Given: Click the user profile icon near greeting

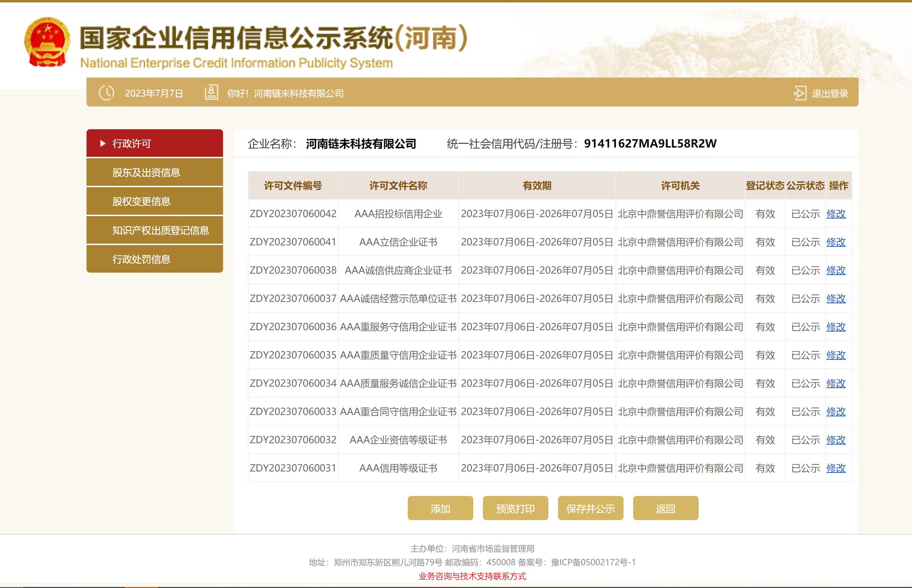Looking at the screenshot, I should tap(212, 92).
